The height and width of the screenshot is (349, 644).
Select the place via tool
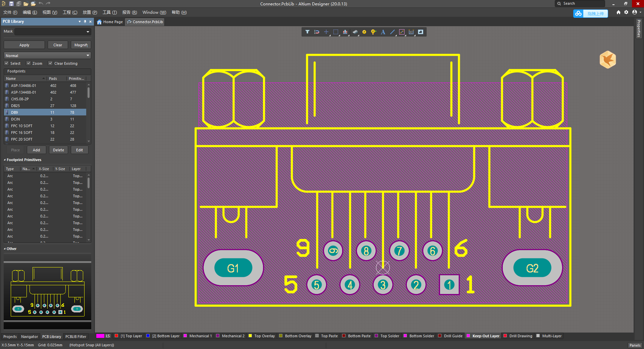[x=373, y=32]
